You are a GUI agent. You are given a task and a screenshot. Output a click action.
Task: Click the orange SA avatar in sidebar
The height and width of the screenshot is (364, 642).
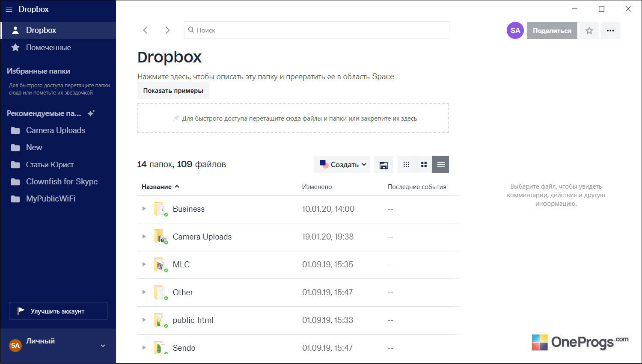(x=15, y=345)
